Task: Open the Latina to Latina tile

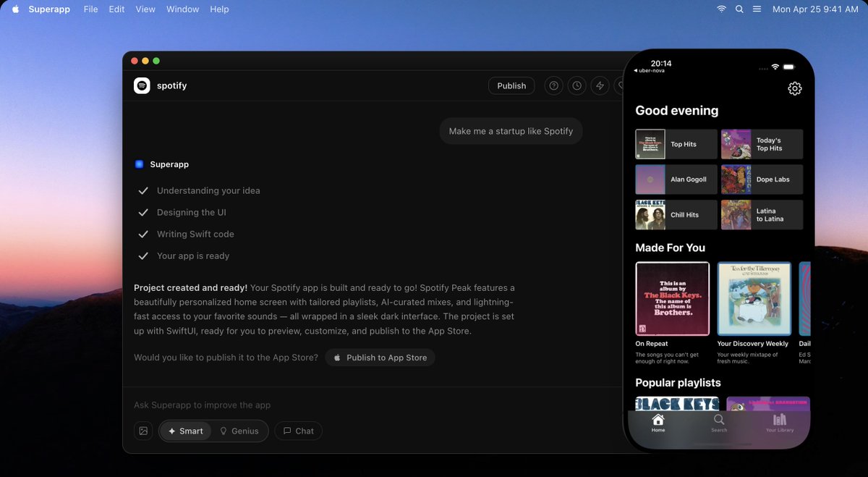Action: [762, 215]
